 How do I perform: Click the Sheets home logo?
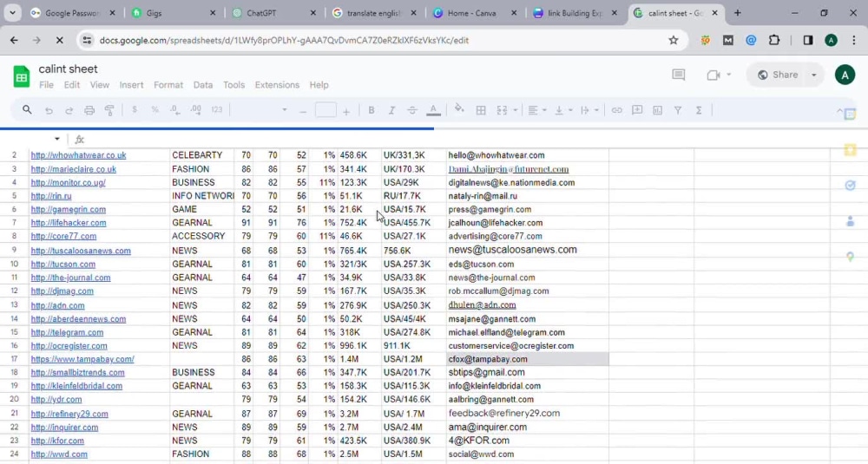(x=22, y=76)
